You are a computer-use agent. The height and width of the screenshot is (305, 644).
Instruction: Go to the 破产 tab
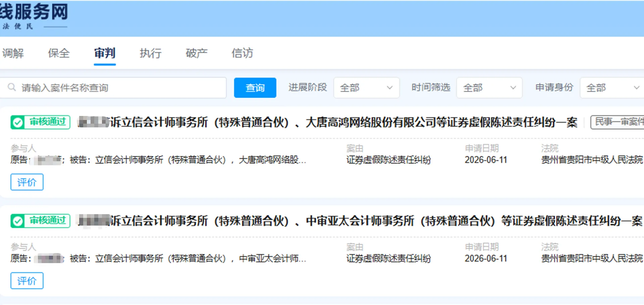[197, 53]
